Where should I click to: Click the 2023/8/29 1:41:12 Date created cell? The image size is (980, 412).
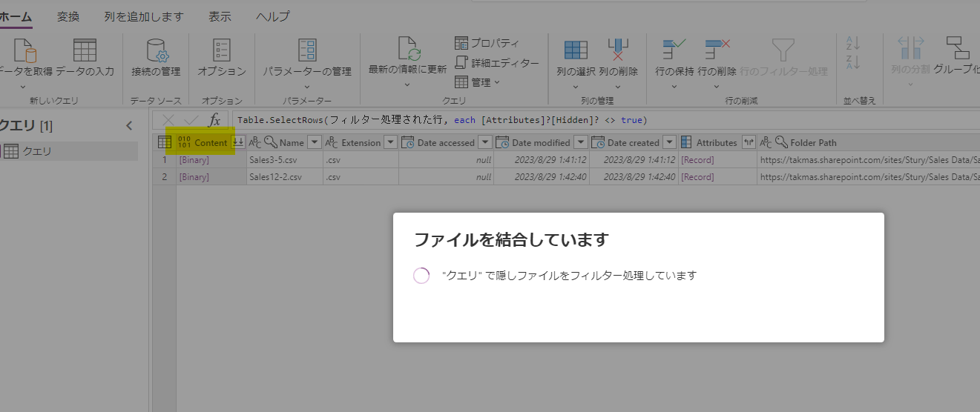[x=634, y=159]
